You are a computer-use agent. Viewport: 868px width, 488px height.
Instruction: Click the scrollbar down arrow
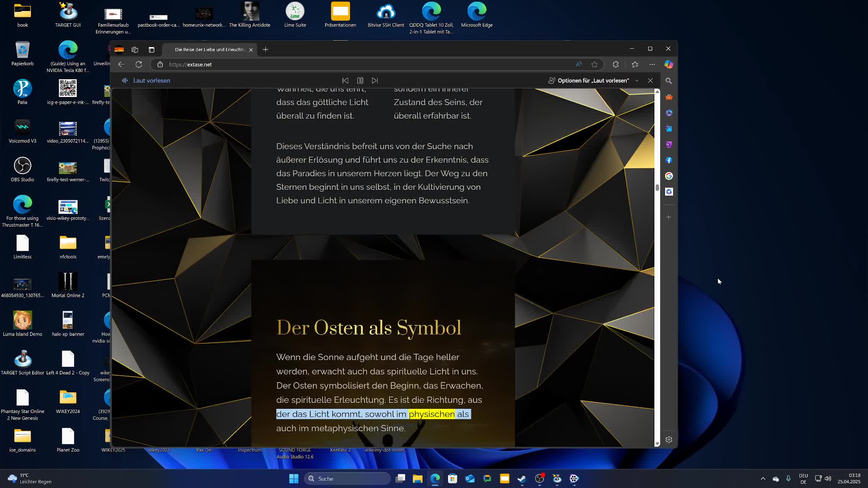tap(657, 444)
